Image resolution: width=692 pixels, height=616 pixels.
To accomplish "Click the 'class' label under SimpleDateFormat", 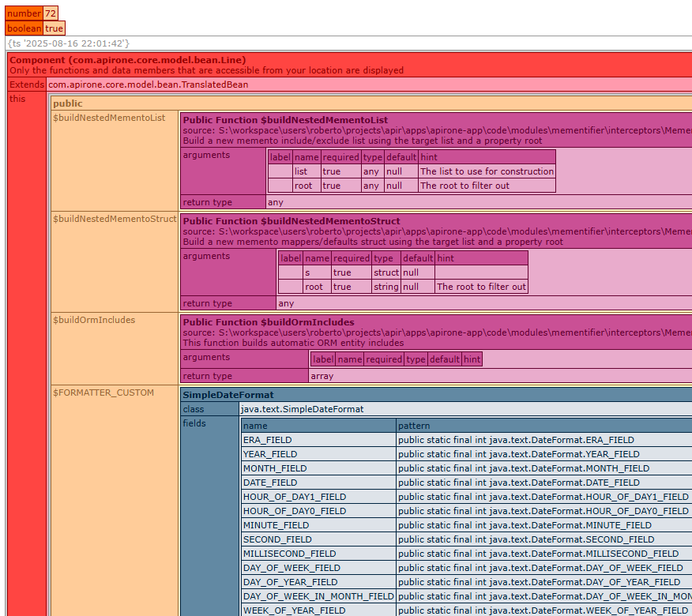I will [x=194, y=409].
